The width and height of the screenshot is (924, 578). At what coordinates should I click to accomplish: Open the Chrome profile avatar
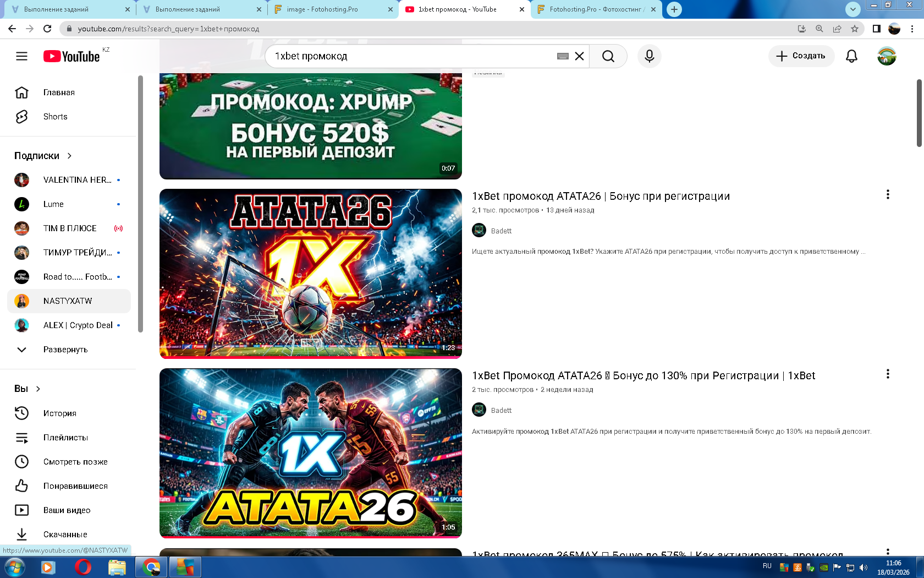[894, 29]
